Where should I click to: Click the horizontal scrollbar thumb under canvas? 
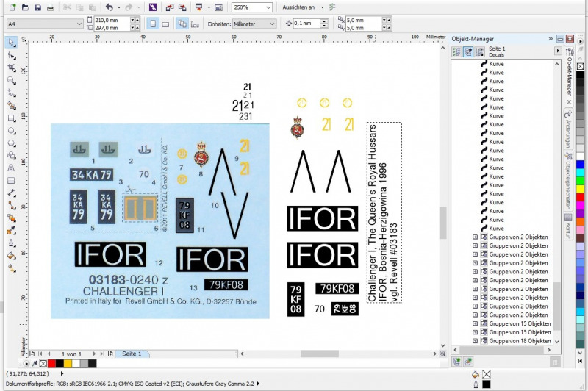(320, 354)
